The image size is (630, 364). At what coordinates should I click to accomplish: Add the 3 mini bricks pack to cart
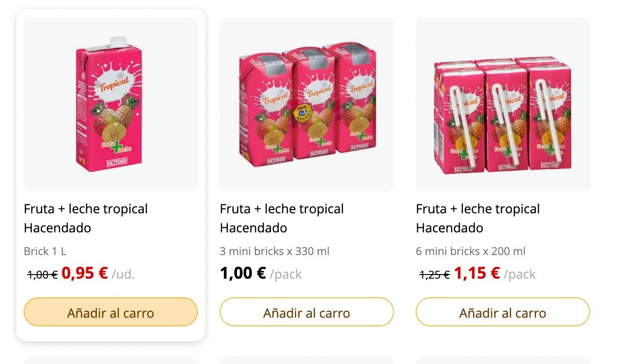point(307,312)
